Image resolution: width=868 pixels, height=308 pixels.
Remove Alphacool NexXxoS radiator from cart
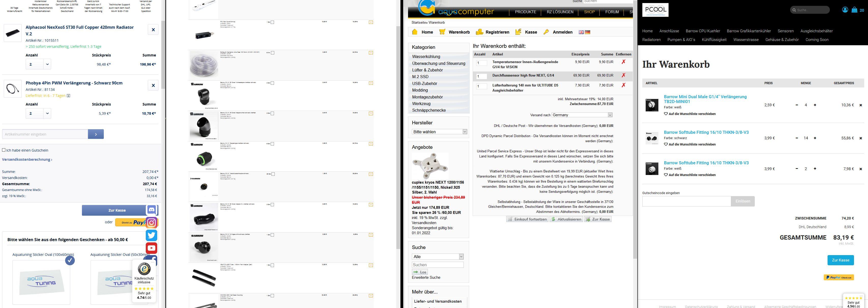point(153,30)
